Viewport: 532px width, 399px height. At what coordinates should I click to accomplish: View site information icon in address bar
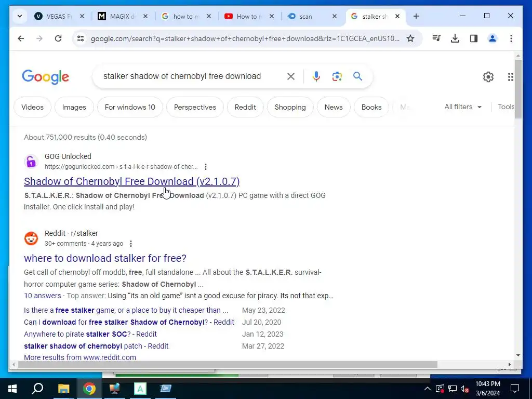coord(81,38)
